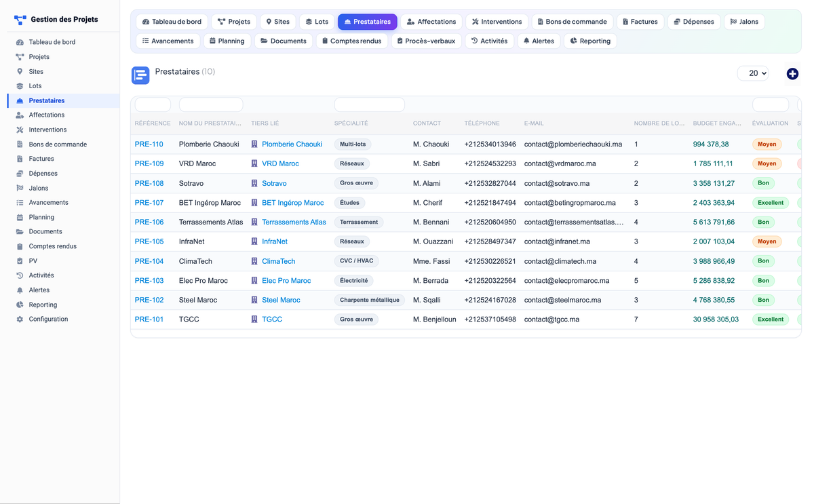This screenshot has width=814, height=504.
Task: Click the Moyen badge in VRD Maroc row
Action: coord(767,163)
